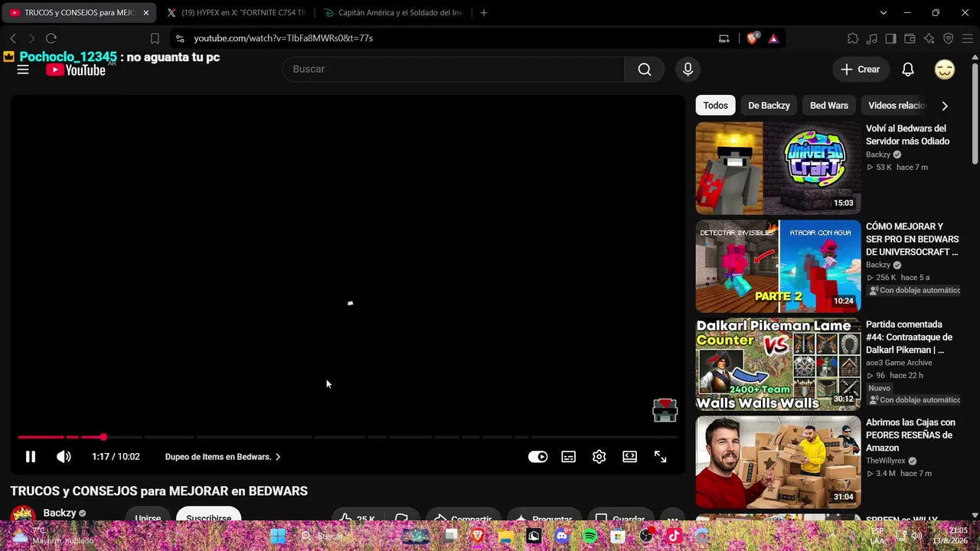The width and height of the screenshot is (980, 551).
Task: Open the YouTube guide hamburger menu
Action: 23,70
